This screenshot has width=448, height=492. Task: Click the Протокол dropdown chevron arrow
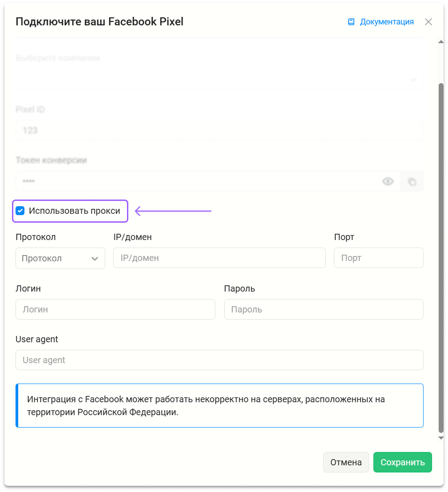[x=95, y=259]
